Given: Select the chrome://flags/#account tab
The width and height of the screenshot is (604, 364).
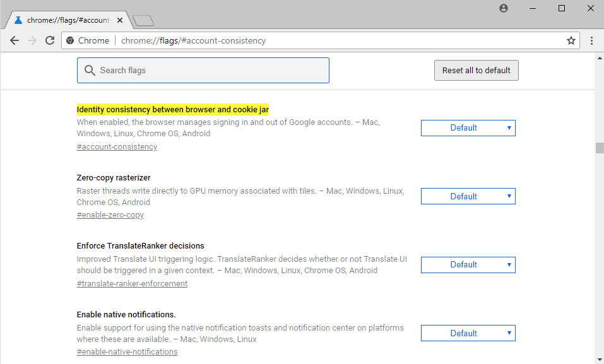Looking at the screenshot, I should [x=69, y=20].
